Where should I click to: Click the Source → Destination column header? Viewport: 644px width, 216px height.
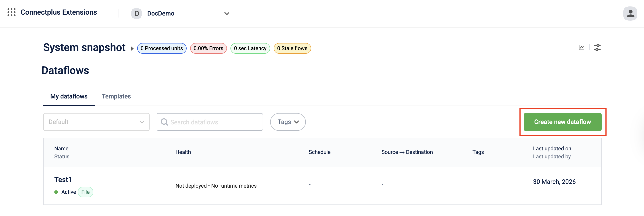click(407, 152)
